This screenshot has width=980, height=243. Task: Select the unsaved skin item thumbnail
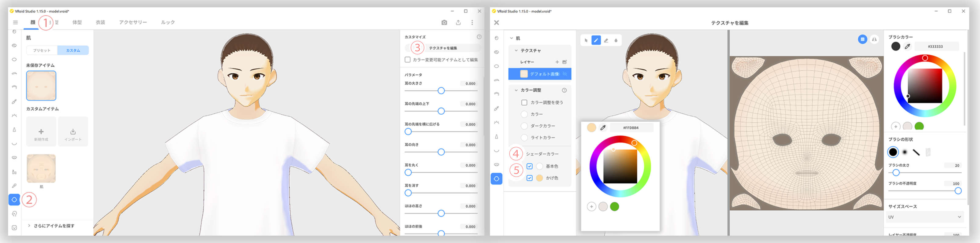click(41, 86)
